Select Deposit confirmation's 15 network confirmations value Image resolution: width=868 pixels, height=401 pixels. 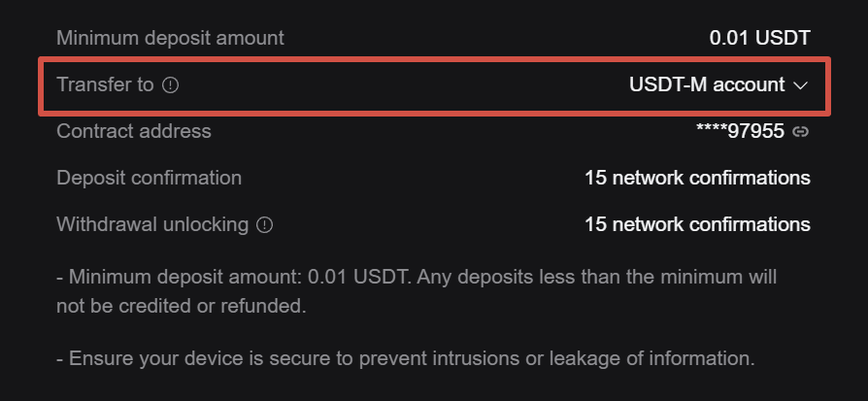click(697, 178)
